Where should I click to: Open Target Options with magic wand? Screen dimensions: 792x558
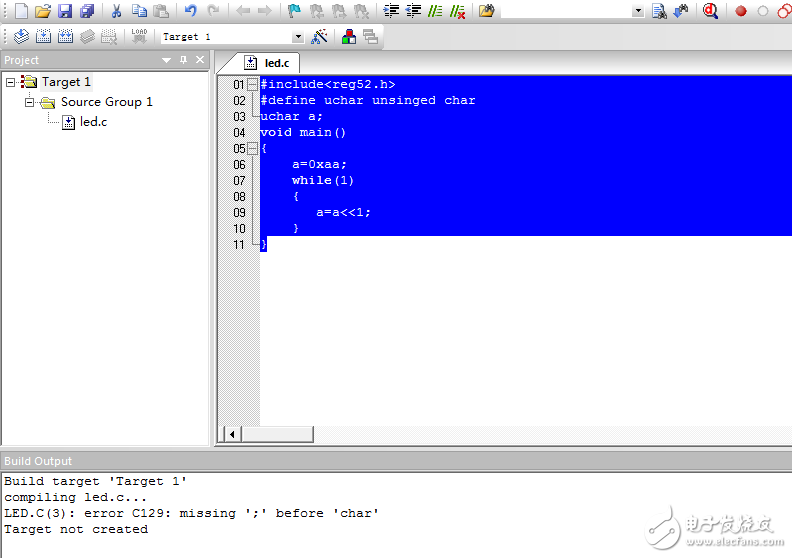(319, 36)
